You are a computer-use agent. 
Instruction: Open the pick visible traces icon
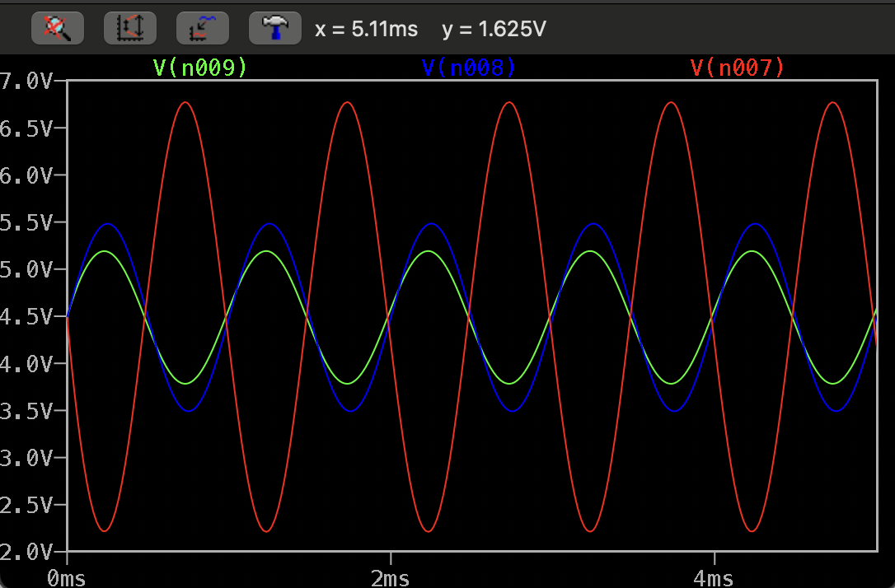coord(203,29)
